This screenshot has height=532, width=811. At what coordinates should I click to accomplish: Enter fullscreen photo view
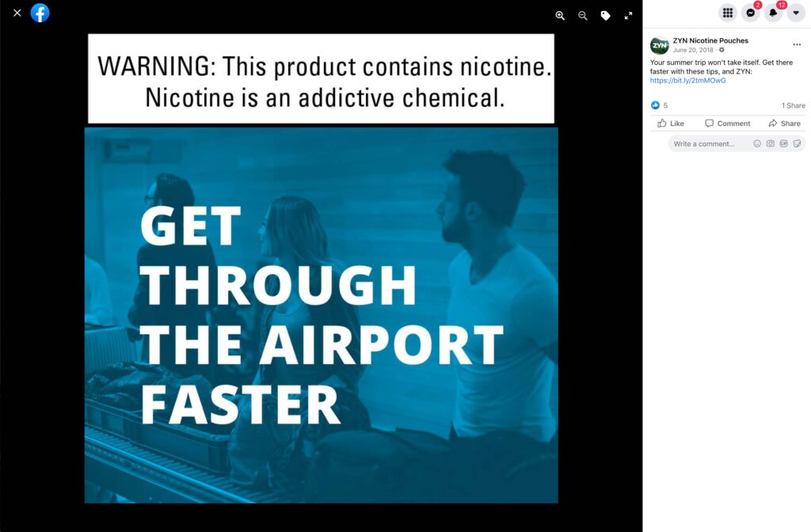(628, 16)
